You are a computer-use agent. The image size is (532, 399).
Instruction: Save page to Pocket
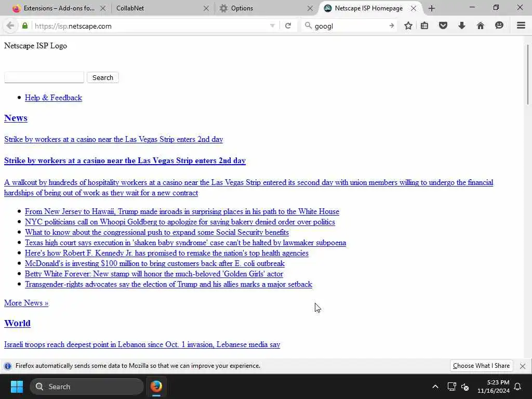(443, 26)
